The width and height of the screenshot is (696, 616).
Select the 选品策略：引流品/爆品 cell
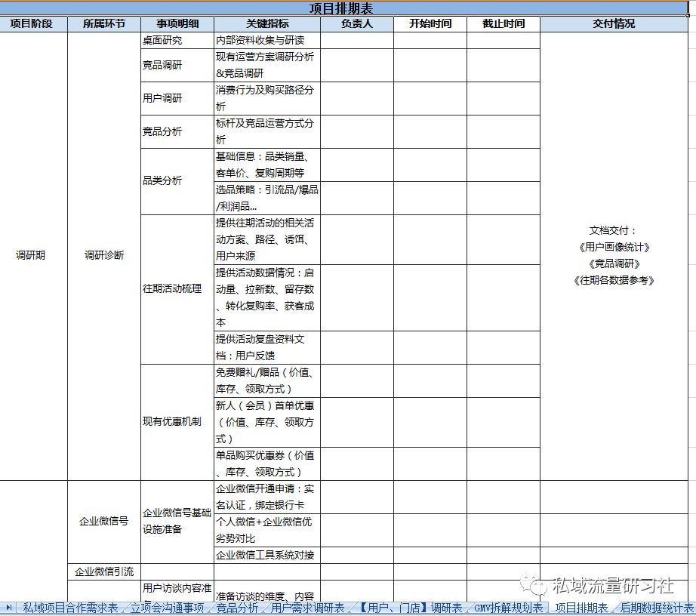pos(267,199)
